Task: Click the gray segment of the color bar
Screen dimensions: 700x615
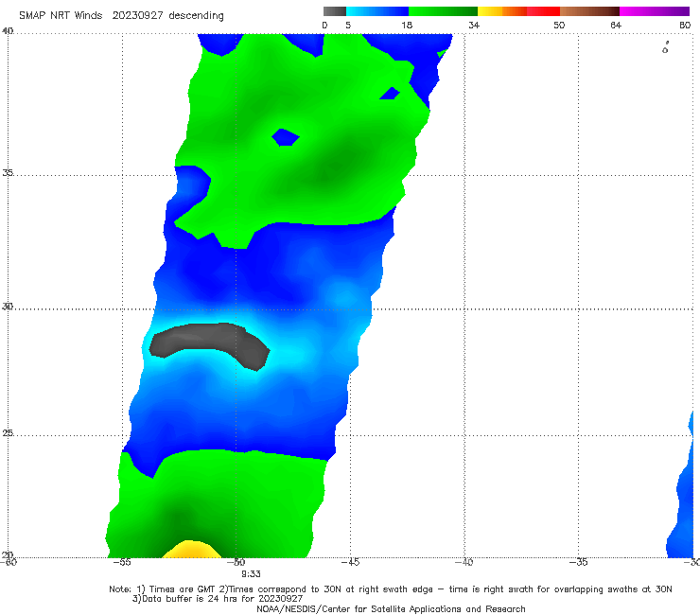Action: (334, 11)
